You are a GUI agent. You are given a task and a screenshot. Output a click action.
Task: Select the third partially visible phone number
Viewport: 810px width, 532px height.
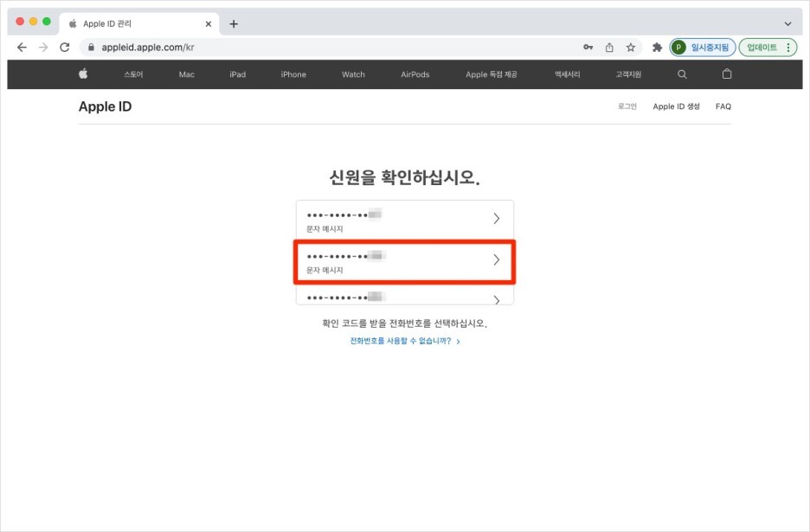[x=405, y=296]
